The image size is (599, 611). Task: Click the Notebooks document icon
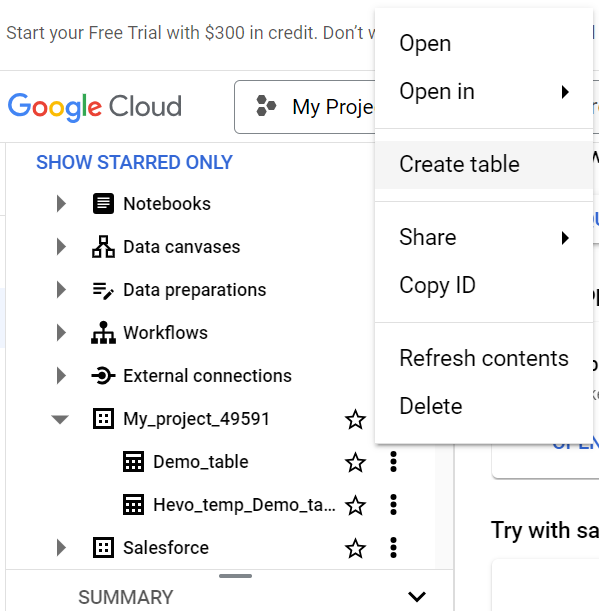[x=103, y=203]
